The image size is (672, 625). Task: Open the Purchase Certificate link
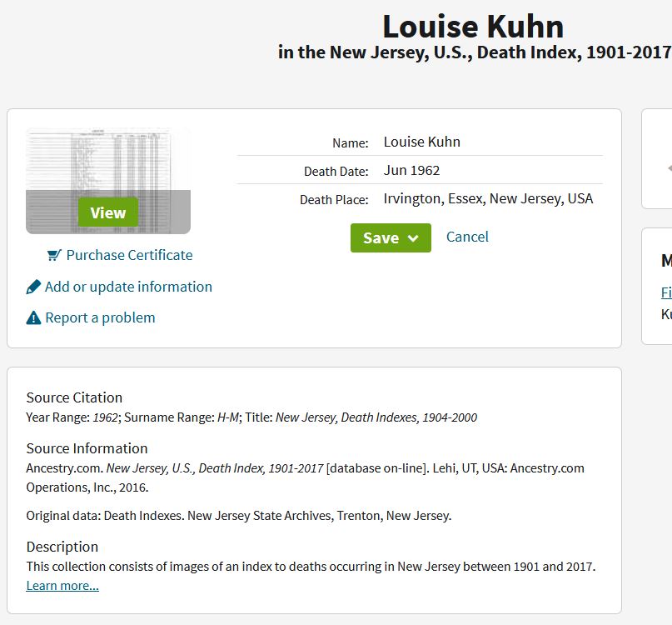(x=129, y=255)
